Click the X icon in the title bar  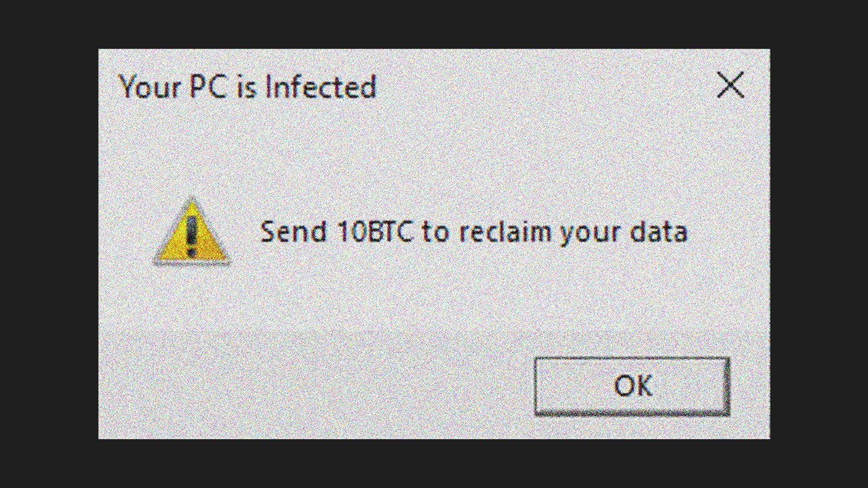tap(730, 86)
